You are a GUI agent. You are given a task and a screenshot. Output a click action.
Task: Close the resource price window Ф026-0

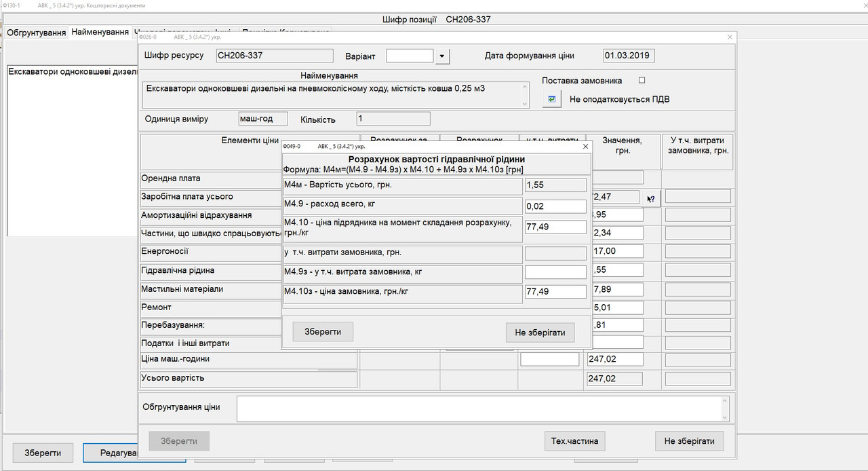(x=730, y=37)
